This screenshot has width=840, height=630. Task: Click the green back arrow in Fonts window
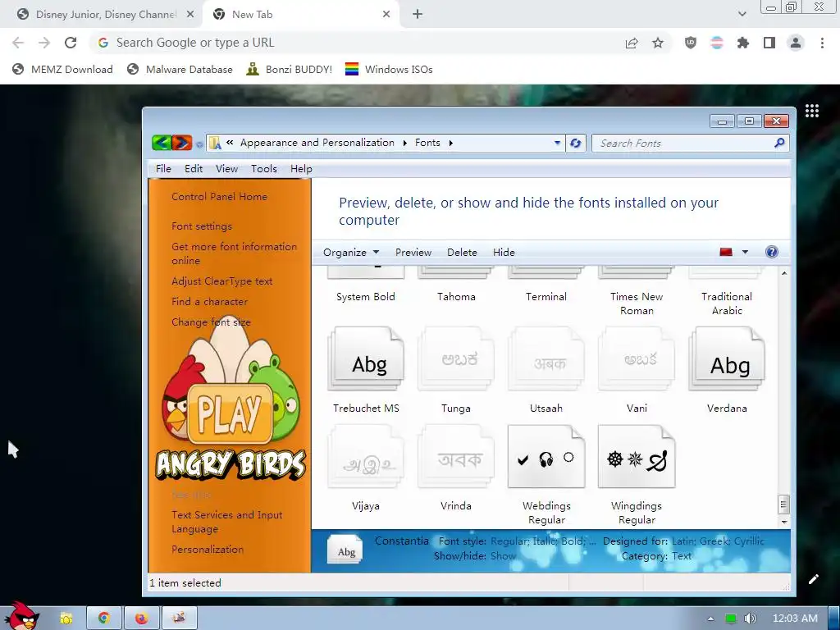[162, 143]
